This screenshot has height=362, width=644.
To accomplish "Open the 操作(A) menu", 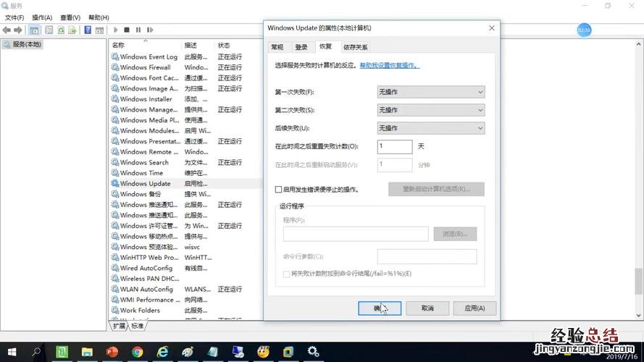I will 41,17.
